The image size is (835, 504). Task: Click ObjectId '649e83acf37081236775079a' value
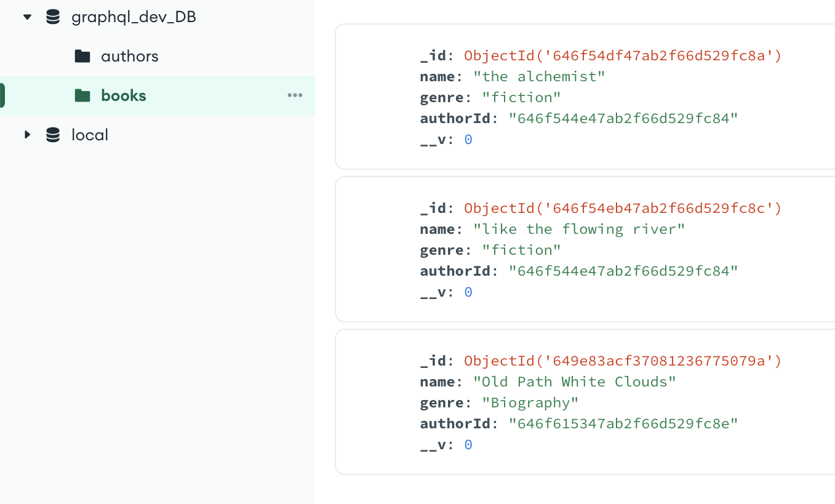click(x=623, y=361)
